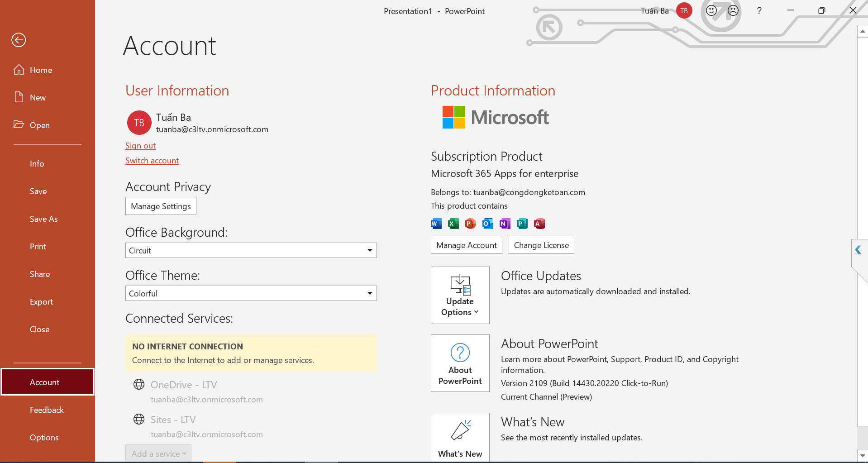This screenshot has width=868, height=463.
Task: Open Manage Settings for account privacy
Action: tap(161, 206)
